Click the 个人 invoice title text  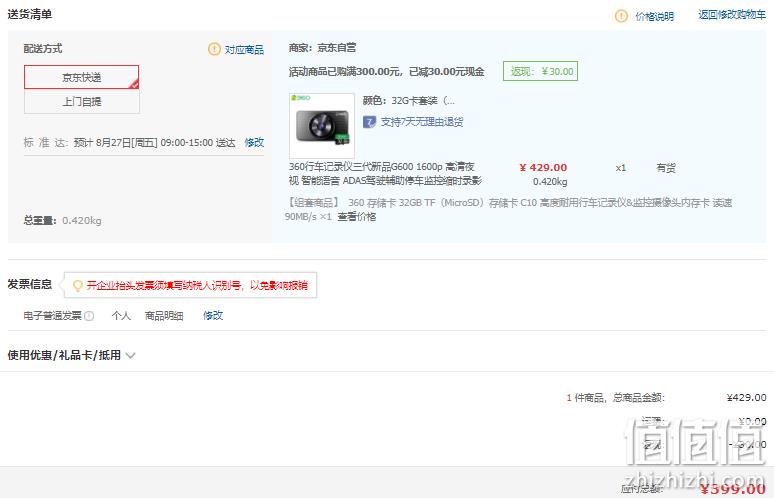click(121, 316)
